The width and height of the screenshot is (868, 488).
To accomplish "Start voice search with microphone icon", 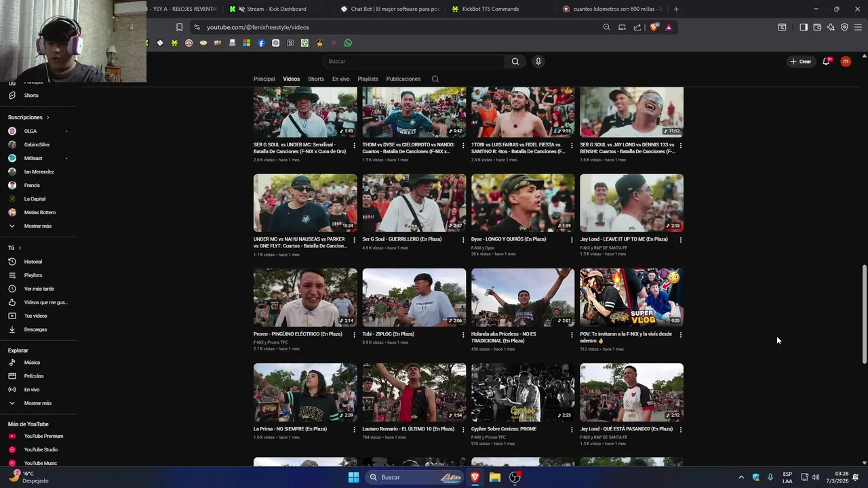I will [538, 62].
